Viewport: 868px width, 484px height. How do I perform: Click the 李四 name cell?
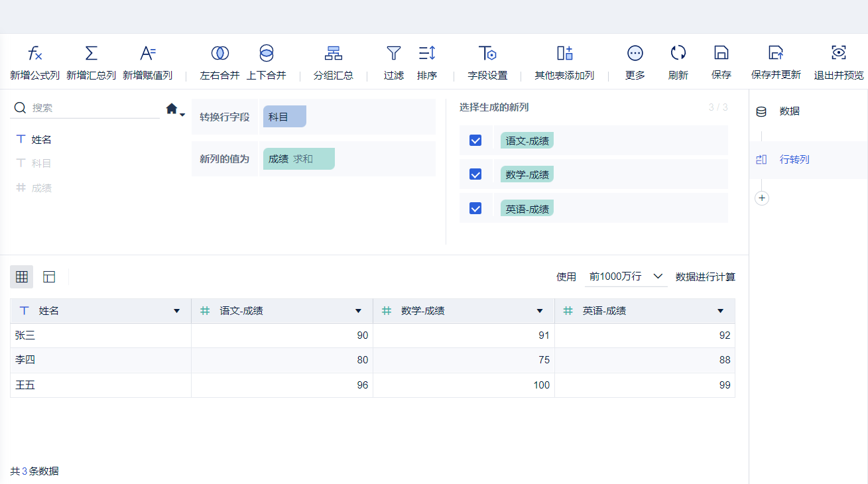(x=101, y=360)
